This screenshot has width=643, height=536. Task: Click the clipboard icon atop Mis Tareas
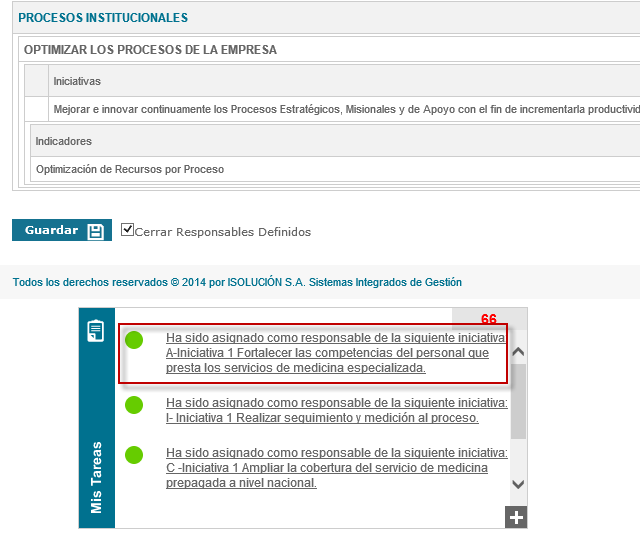(96, 331)
